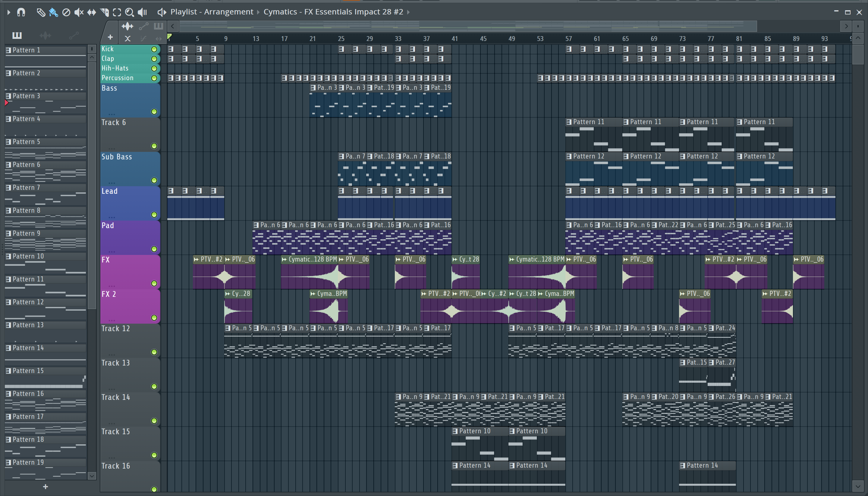Viewport: 868px width, 496px height.
Task: Select the Slip tool
Action: 92,13
